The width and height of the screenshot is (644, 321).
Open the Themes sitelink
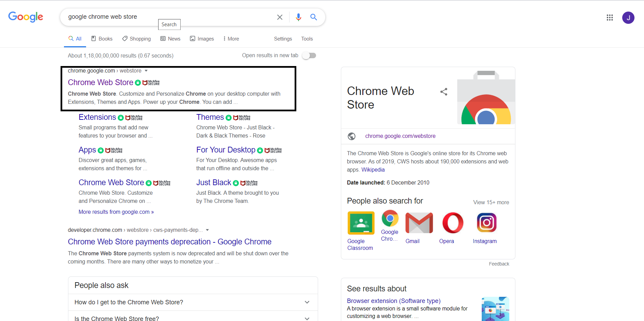pos(210,117)
